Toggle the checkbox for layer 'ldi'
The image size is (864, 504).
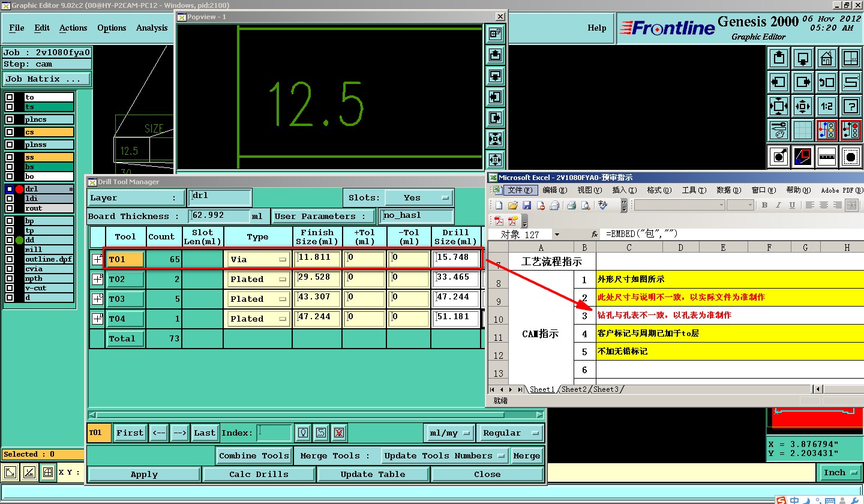coord(10,199)
